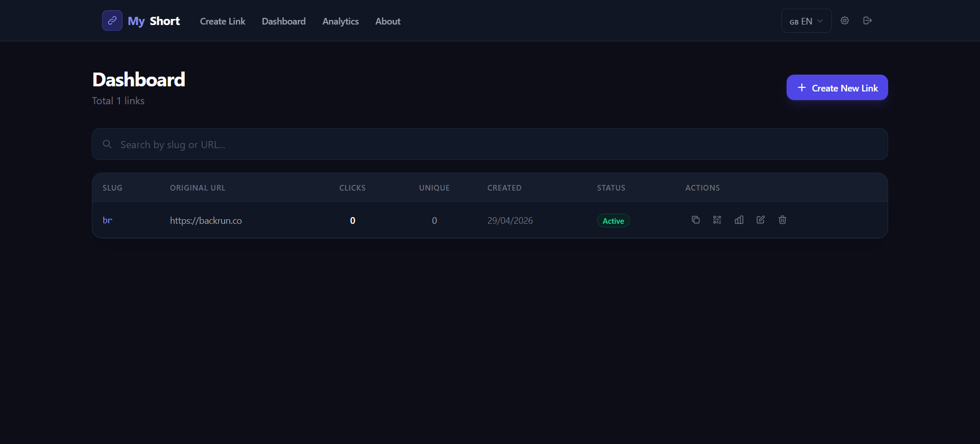980x444 pixels.
Task: Click the https://backrun.co URL cell
Action: click(206, 220)
